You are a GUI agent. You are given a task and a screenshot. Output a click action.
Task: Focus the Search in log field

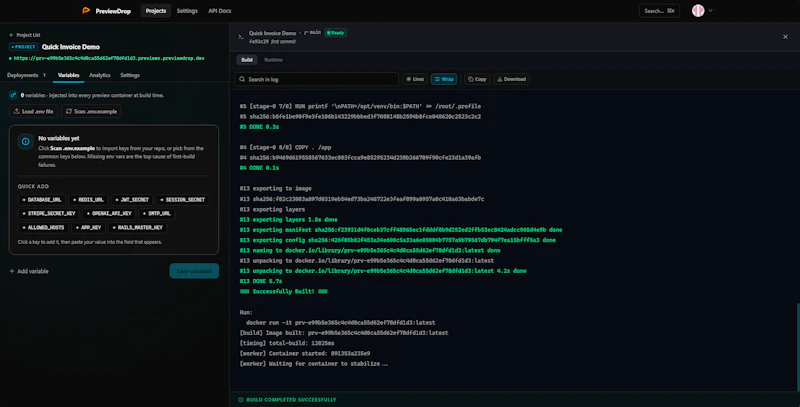pos(316,79)
